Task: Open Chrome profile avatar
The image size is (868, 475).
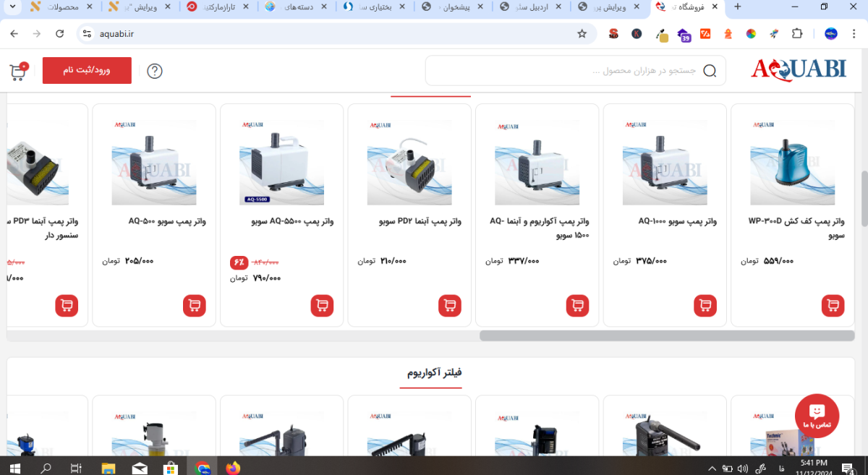Action: coord(830,34)
